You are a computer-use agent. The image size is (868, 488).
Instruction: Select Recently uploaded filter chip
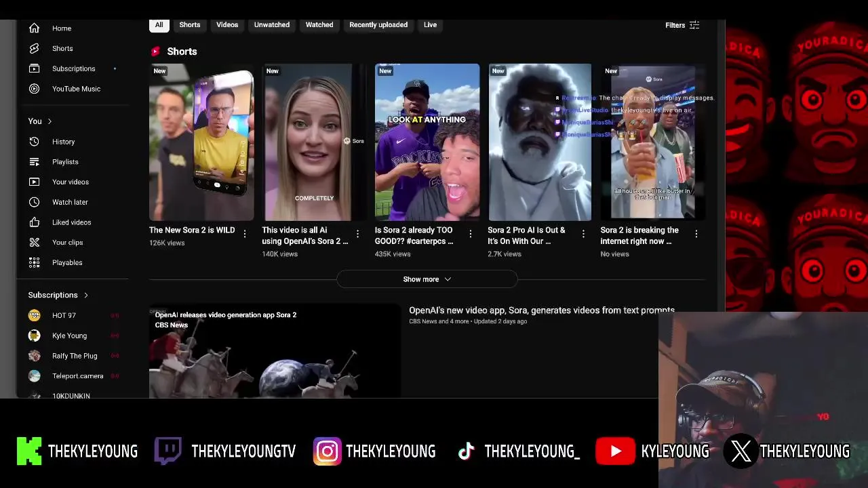click(378, 25)
